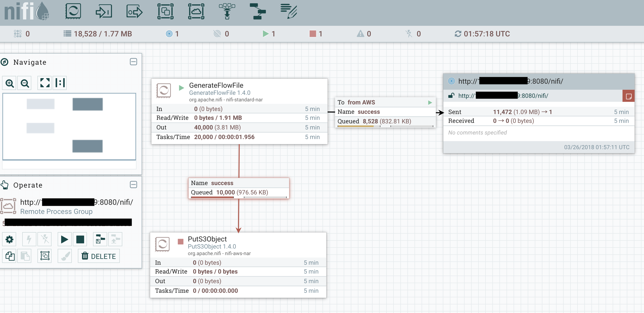The width and height of the screenshot is (644, 313).
Task: Click the queued flowfiles 18,528 / 1.77 MB status
Action: coord(98,34)
